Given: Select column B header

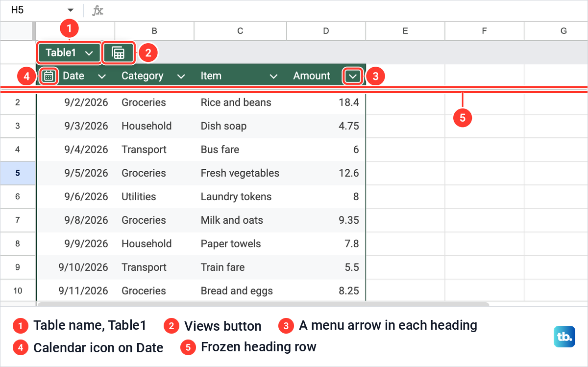Looking at the screenshot, I should pos(154,31).
